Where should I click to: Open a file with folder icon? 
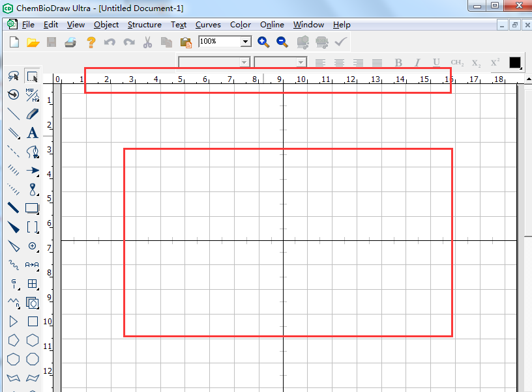point(33,42)
